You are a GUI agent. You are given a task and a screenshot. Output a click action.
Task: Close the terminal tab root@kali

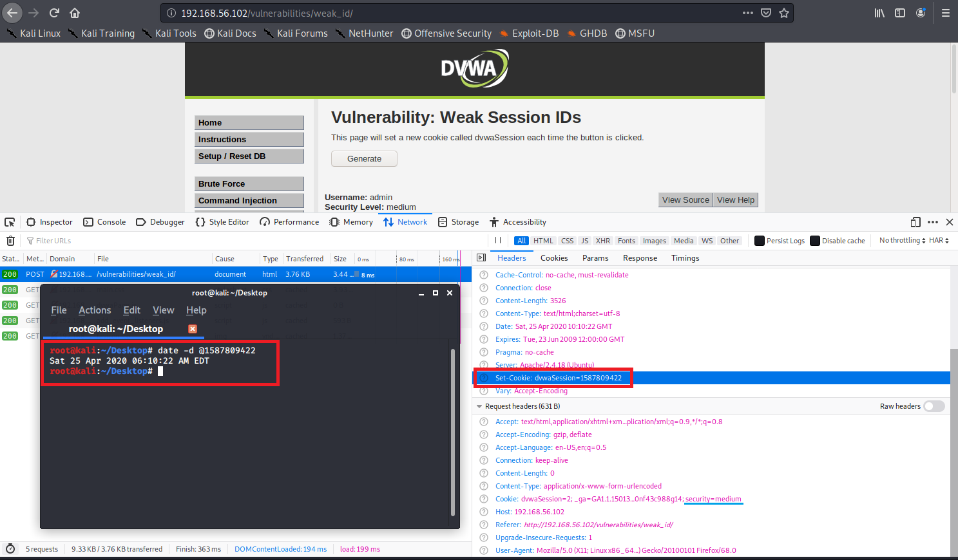192,329
